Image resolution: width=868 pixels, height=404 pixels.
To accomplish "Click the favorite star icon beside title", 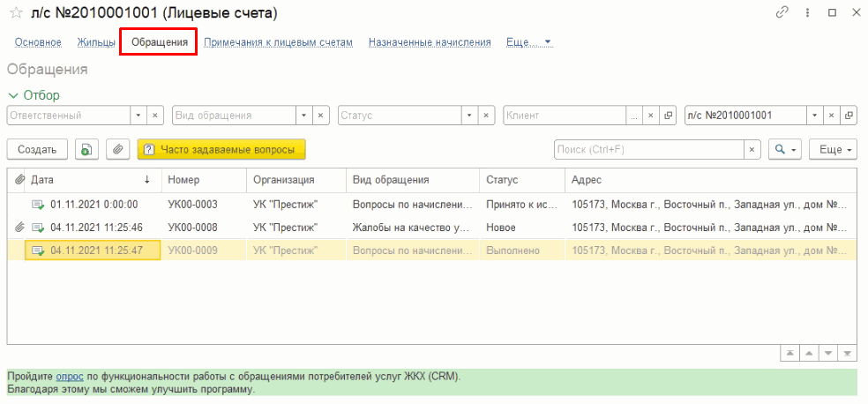I will [14, 13].
